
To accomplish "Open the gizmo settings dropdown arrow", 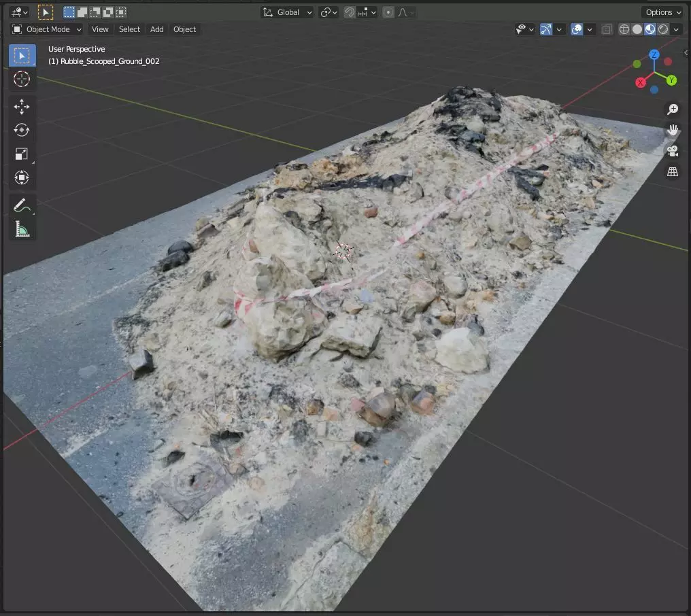I will (559, 29).
